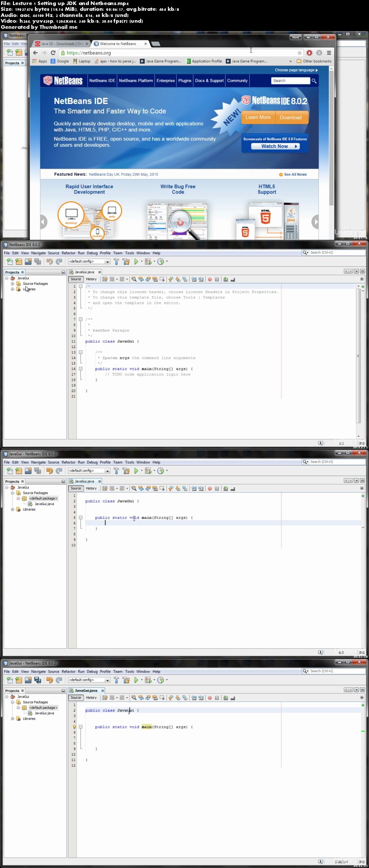The image size is (369, 868).
Task: Open the Apps bookmarks shortcut
Action: tap(40, 61)
